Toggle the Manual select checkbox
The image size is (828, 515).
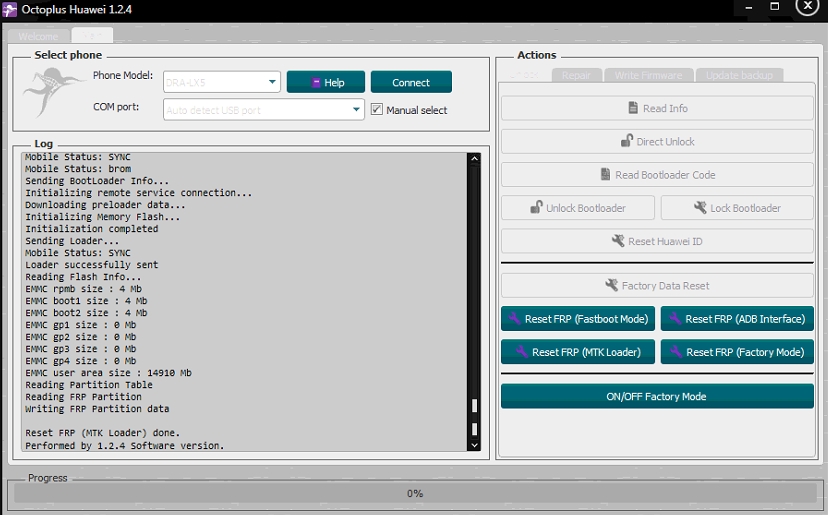377,109
